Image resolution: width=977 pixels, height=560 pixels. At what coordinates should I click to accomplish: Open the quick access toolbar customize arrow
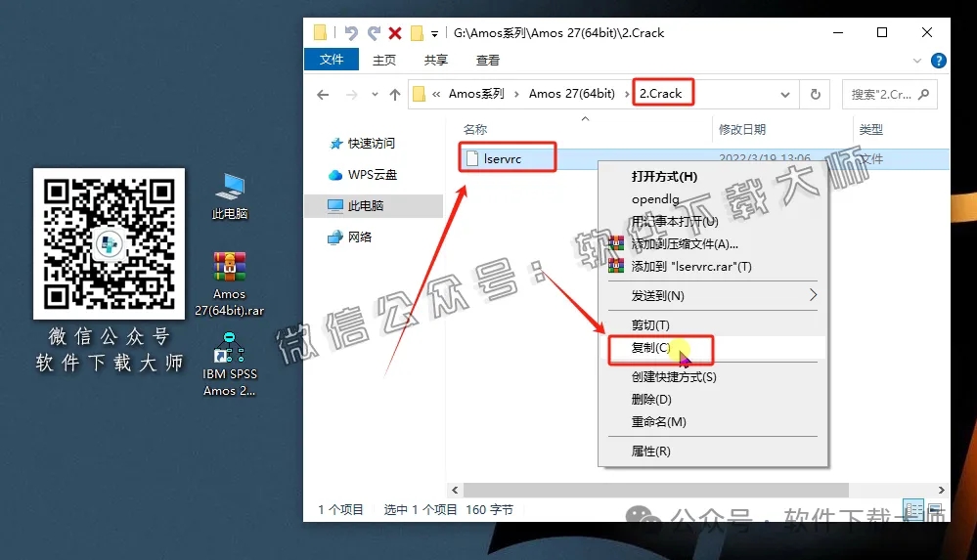434,33
